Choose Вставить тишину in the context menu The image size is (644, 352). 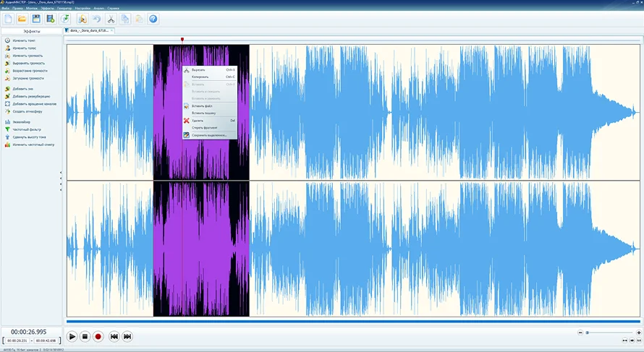209,113
